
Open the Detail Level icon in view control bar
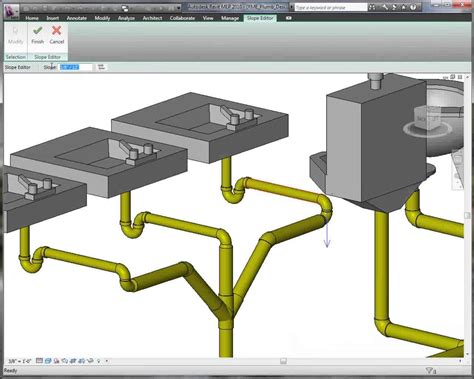coord(39,361)
